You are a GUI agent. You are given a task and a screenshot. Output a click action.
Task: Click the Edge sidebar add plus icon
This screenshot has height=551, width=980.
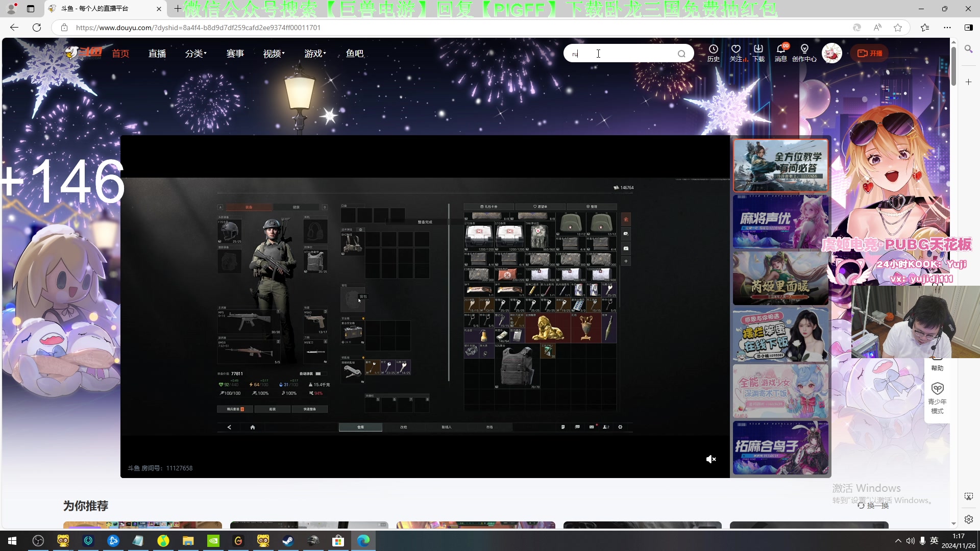point(968,82)
